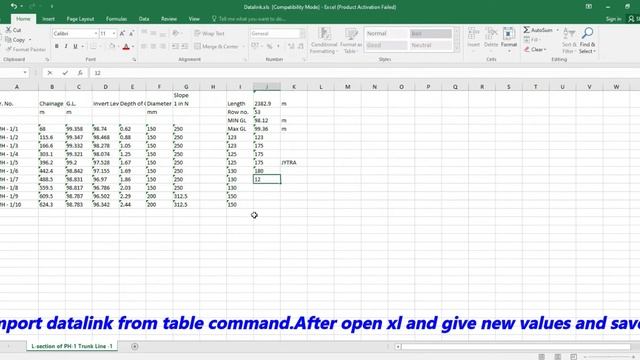Click the Cut scissors icon
Viewport: 640px width, 360px height.
coord(8,30)
